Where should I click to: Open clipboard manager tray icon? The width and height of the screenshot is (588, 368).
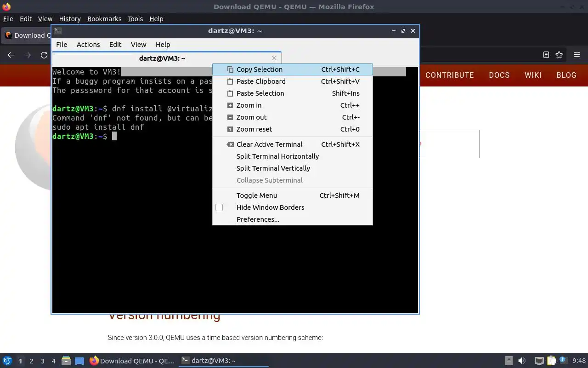tap(551, 361)
